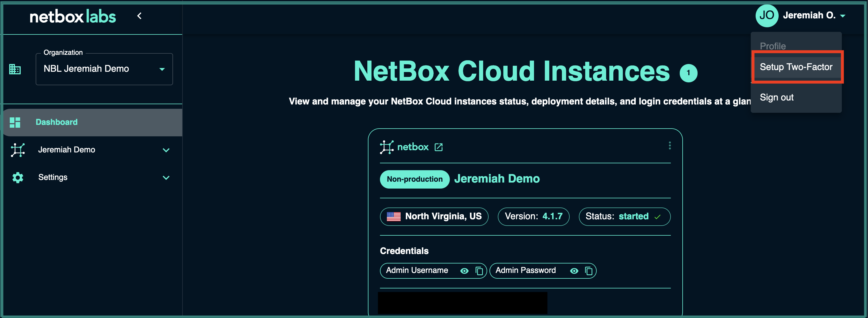Click the Non-production badge
The image size is (868, 318).
(x=414, y=179)
